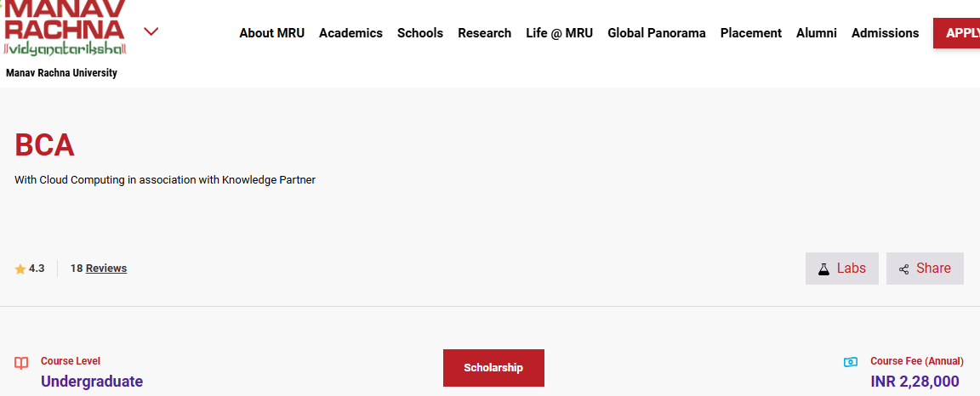Open the 18 Reviews link
This screenshot has width=980, height=396.
coord(98,268)
